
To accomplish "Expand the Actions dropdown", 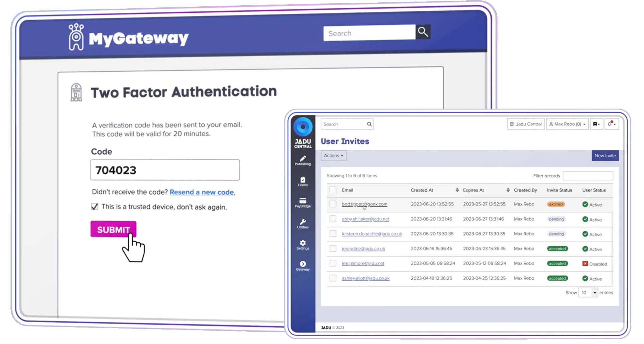I will point(333,156).
